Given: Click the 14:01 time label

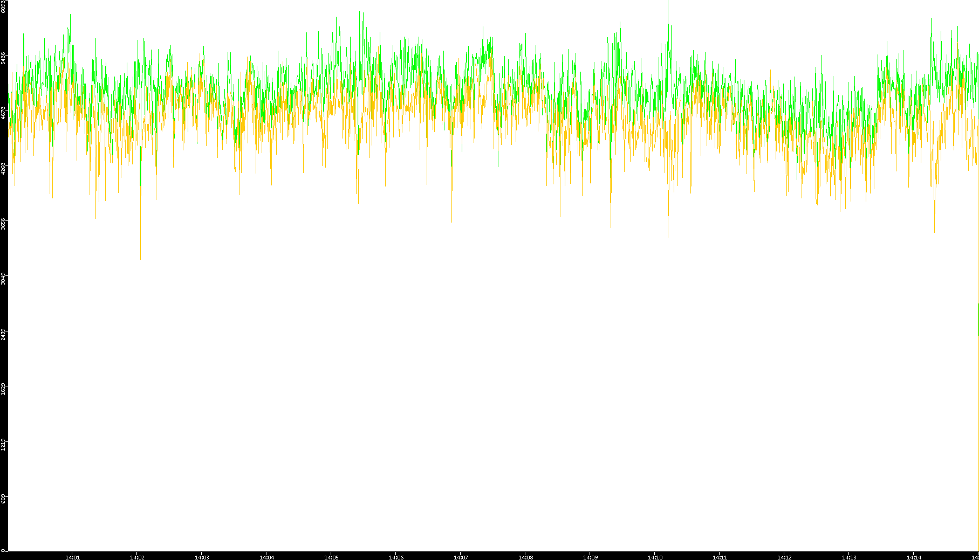Looking at the screenshot, I should pyautogui.click(x=72, y=557).
